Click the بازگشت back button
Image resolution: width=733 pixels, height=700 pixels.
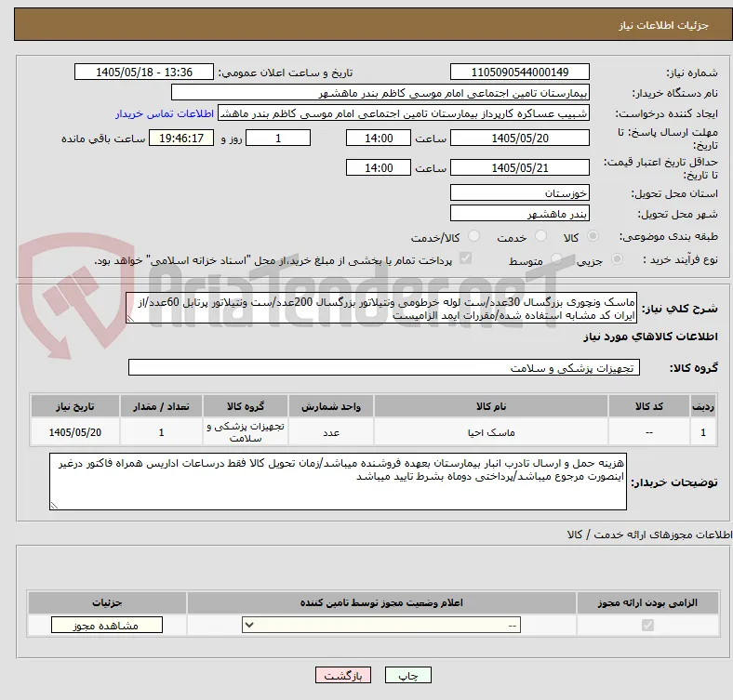point(343,675)
